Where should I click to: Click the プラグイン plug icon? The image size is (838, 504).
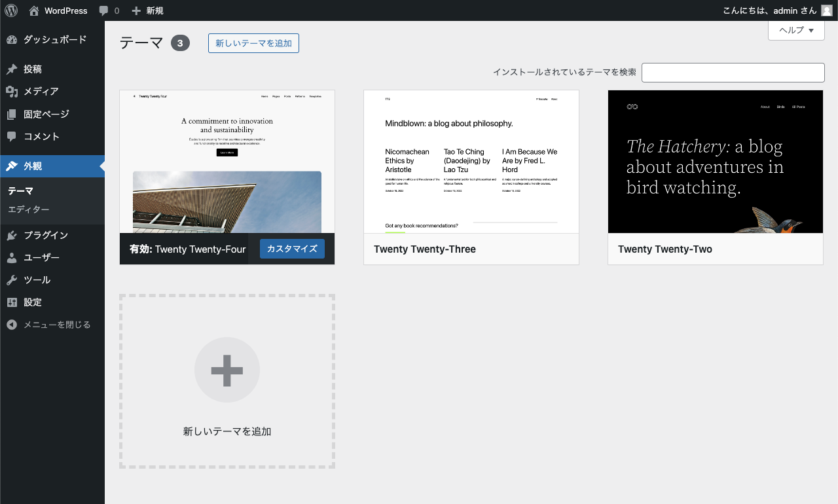click(12, 236)
